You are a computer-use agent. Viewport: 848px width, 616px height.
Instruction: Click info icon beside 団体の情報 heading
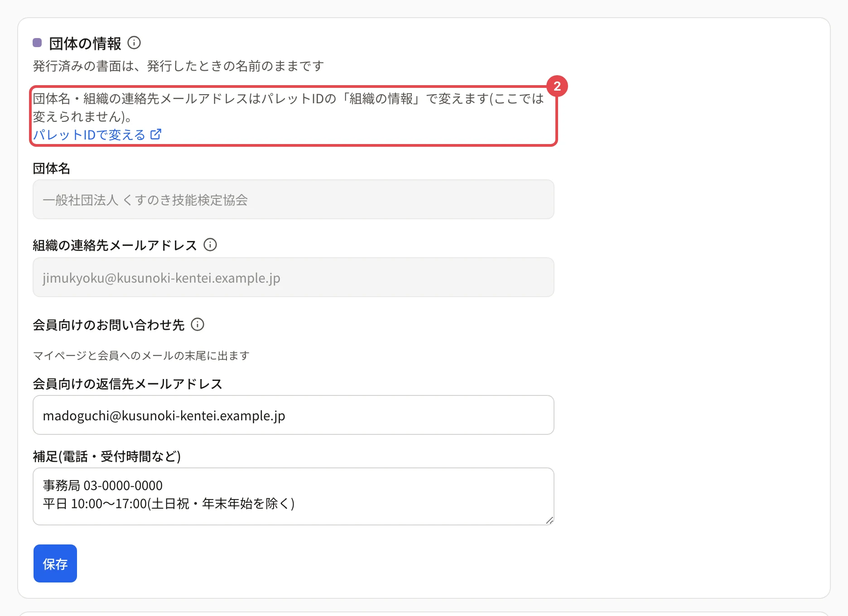coord(134,43)
